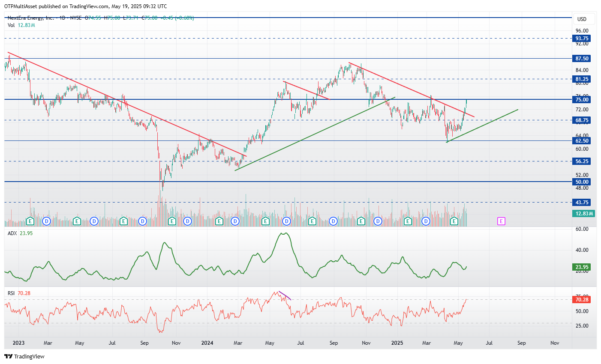The height and width of the screenshot is (364, 601).
Task: Click the RSI 70.28 indicator legend
Action: point(19,293)
